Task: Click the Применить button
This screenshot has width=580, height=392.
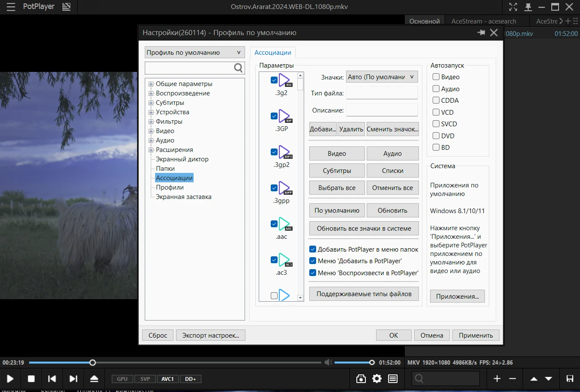Action: (x=475, y=335)
